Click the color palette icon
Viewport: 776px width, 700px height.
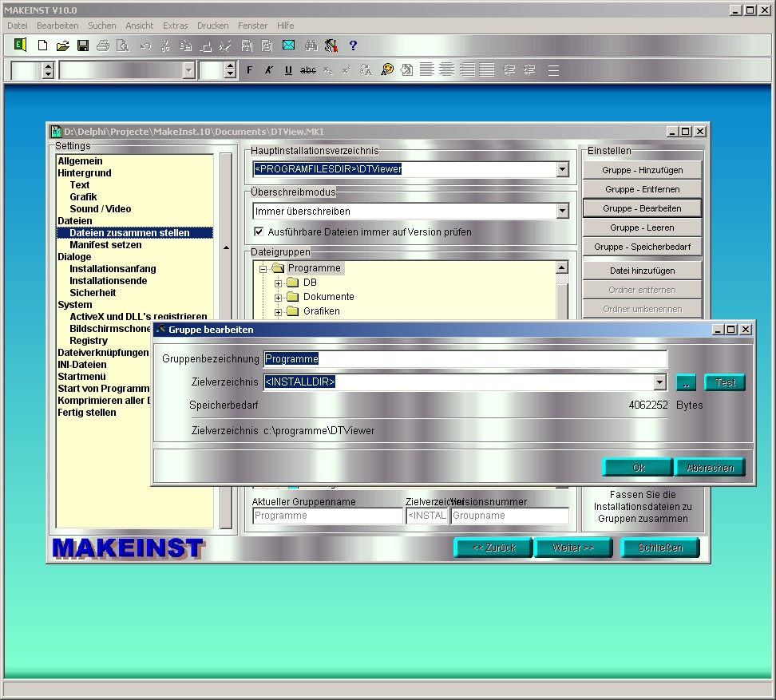[x=387, y=70]
